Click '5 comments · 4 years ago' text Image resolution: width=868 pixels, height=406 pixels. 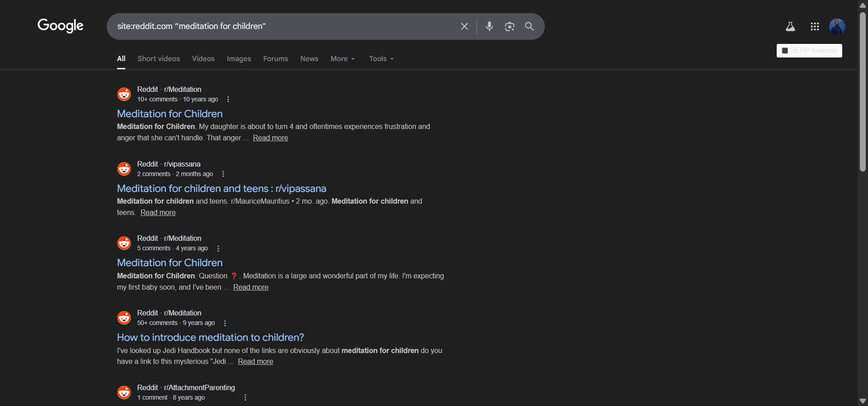172,248
